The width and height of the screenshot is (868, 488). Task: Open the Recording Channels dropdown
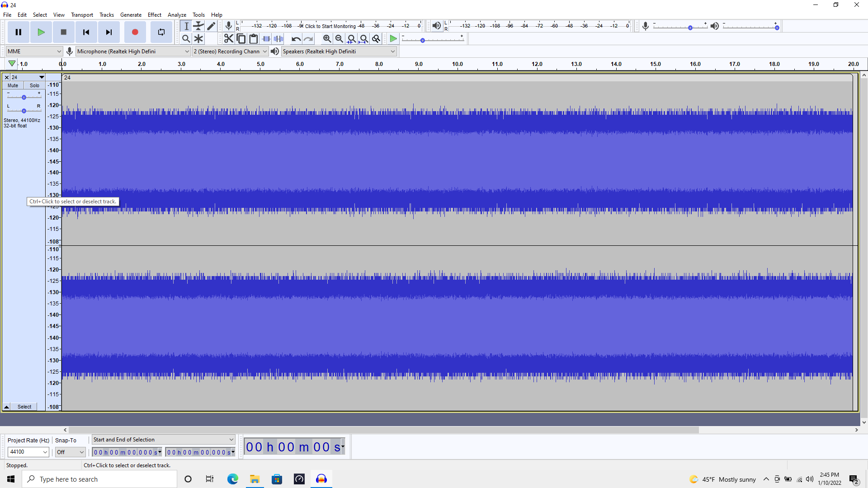[230, 52]
